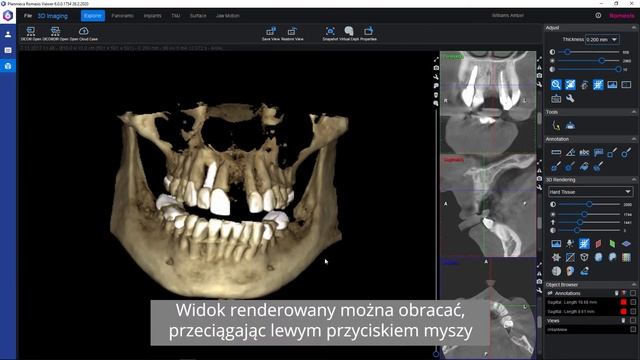
Task: Click the top 3D Rendering slider valued 2000
Action: coord(589,204)
